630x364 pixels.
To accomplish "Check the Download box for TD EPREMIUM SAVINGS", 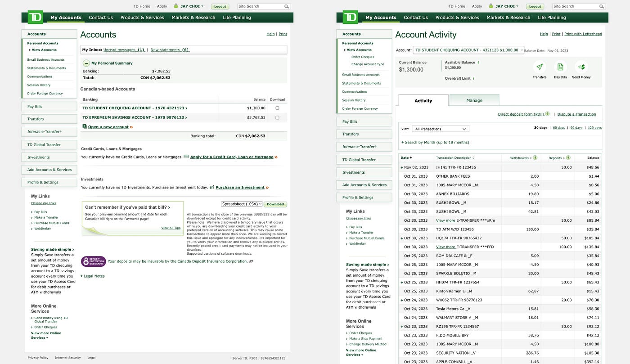I will tap(278, 117).
